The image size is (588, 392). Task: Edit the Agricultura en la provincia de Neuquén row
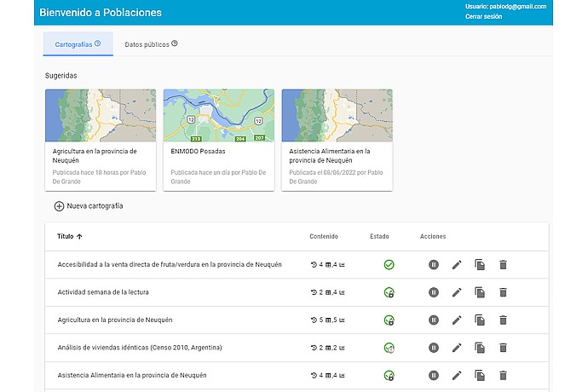tap(457, 320)
